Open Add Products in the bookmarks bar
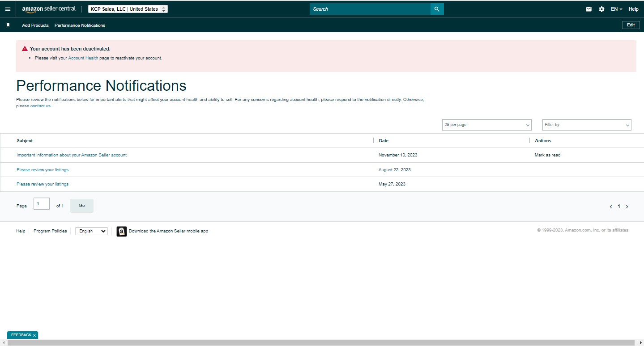The image size is (644, 346). coord(35,25)
